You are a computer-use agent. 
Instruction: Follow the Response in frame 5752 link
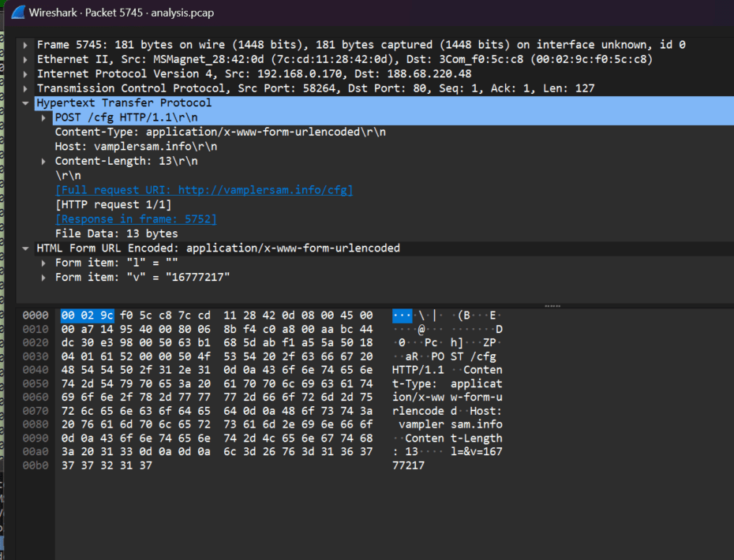pyautogui.click(x=137, y=218)
